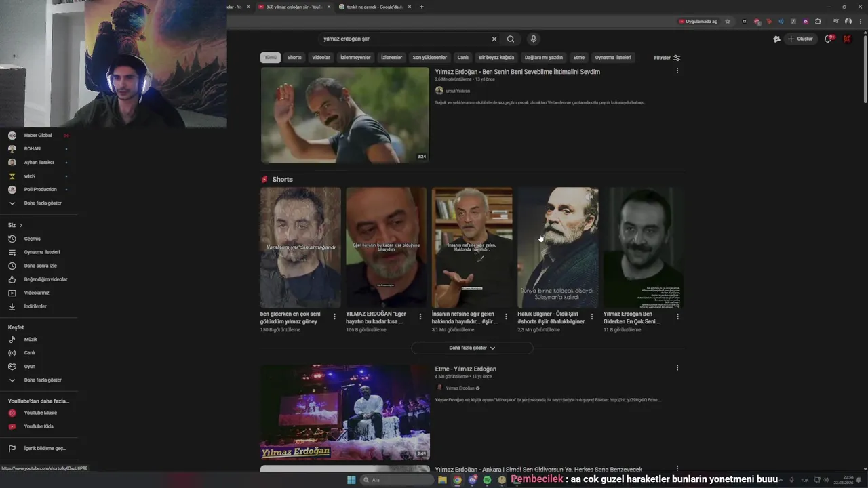Open the YILMAZ ERDOĞAN Eğer hayatın short

point(386,247)
